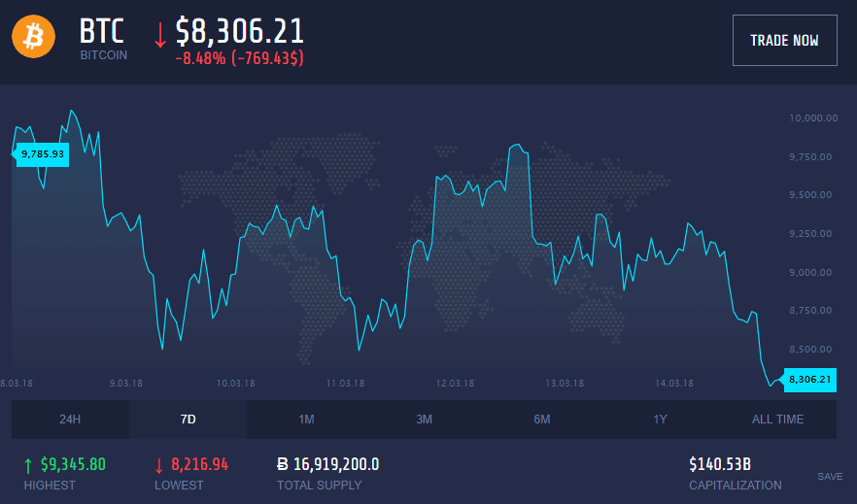The image size is (857, 504).
Task: Click the TOTAL SUPPLY label
Action: [x=319, y=485]
